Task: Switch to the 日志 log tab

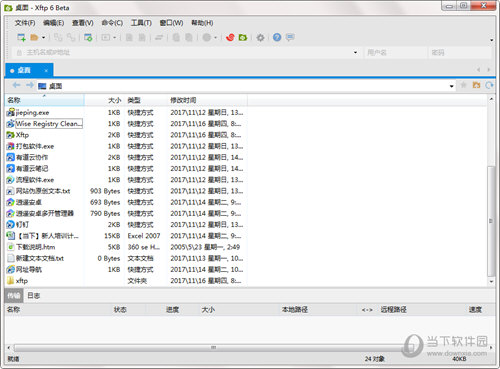Action: tap(33, 295)
